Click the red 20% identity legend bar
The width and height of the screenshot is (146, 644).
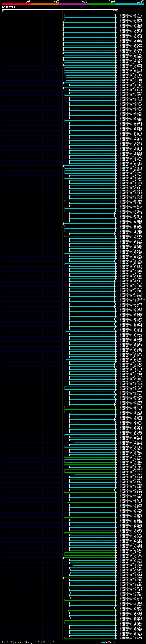(x=16, y=4)
